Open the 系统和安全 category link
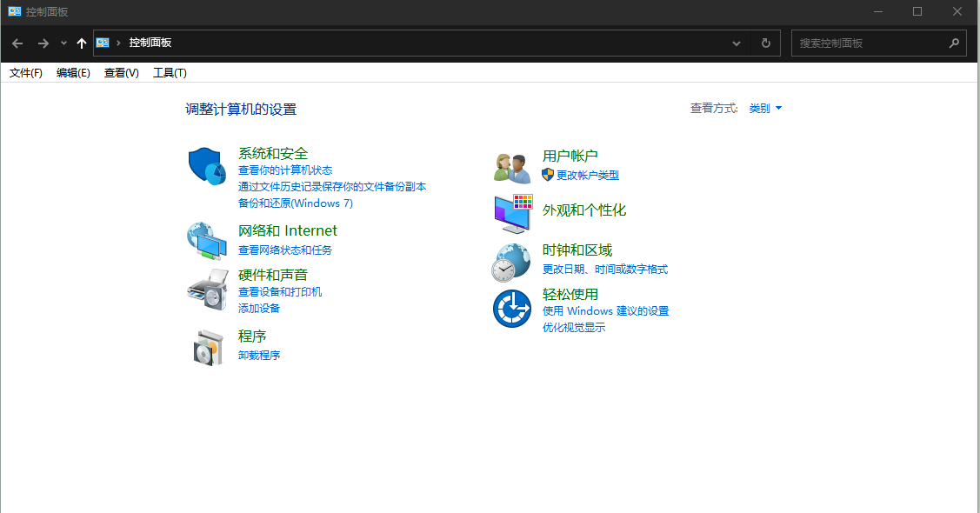The image size is (980, 513). [273, 153]
